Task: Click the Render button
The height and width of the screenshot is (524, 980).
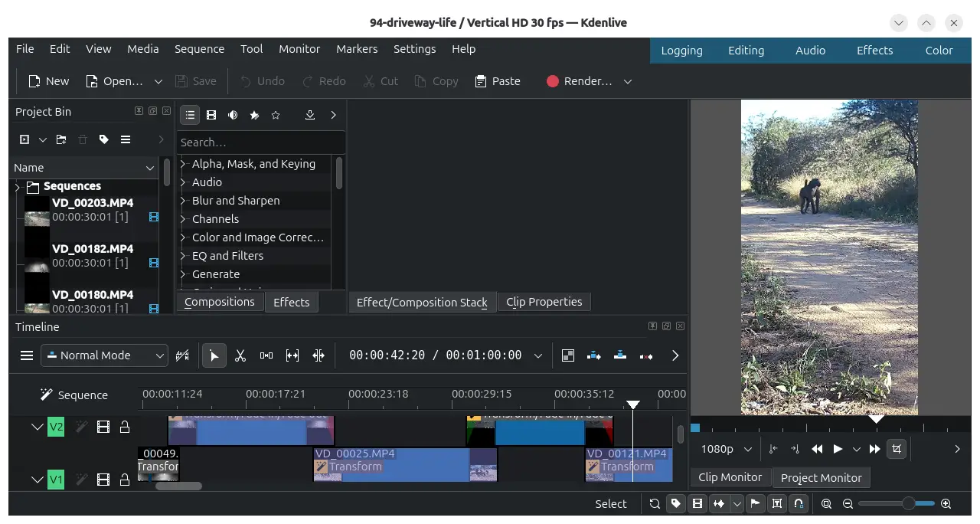Action: pyautogui.click(x=579, y=81)
